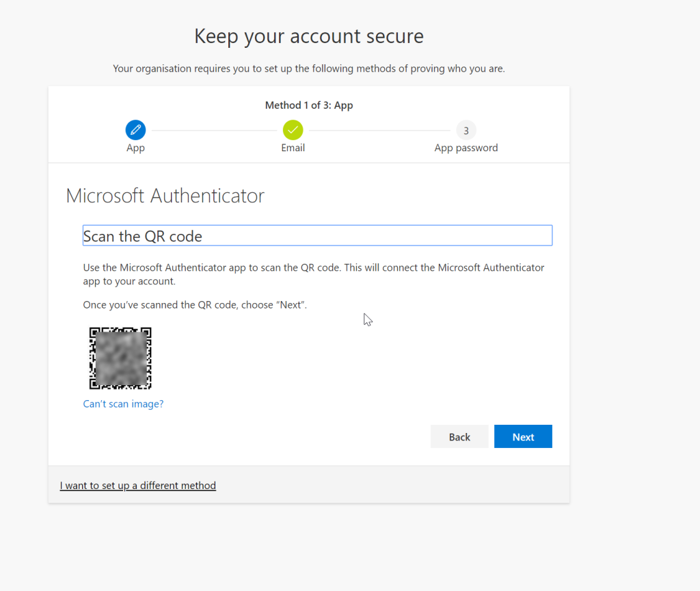Open "I want to set up a different method"

tap(137, 485)
